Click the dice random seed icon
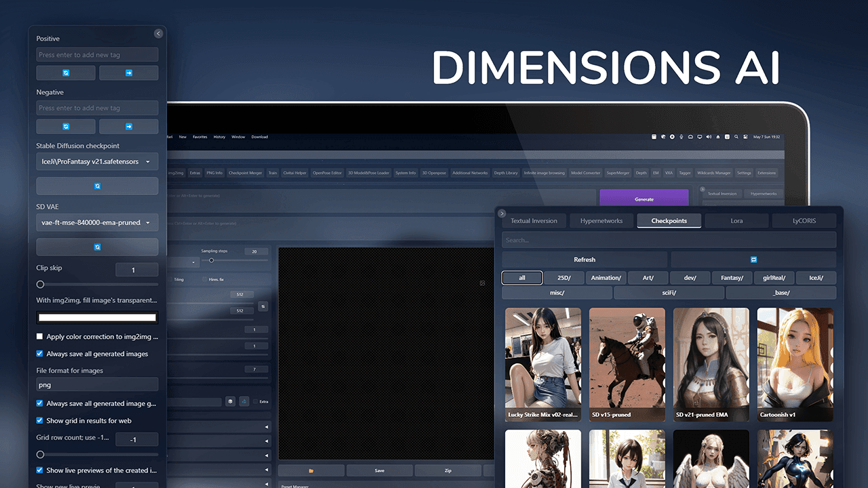868x488 pixels. pyautogui.click(x=230, y=401)
